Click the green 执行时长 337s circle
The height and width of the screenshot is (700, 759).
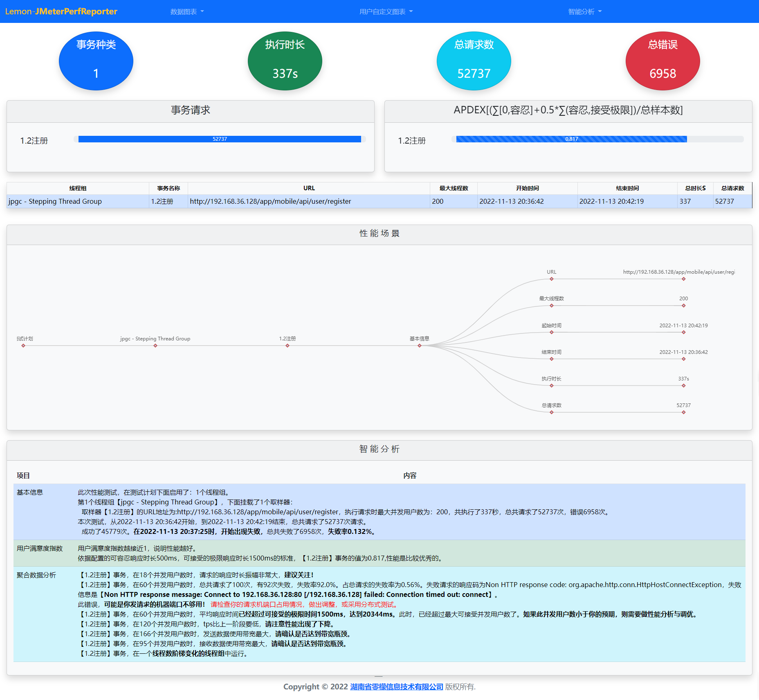click(285, 61)
